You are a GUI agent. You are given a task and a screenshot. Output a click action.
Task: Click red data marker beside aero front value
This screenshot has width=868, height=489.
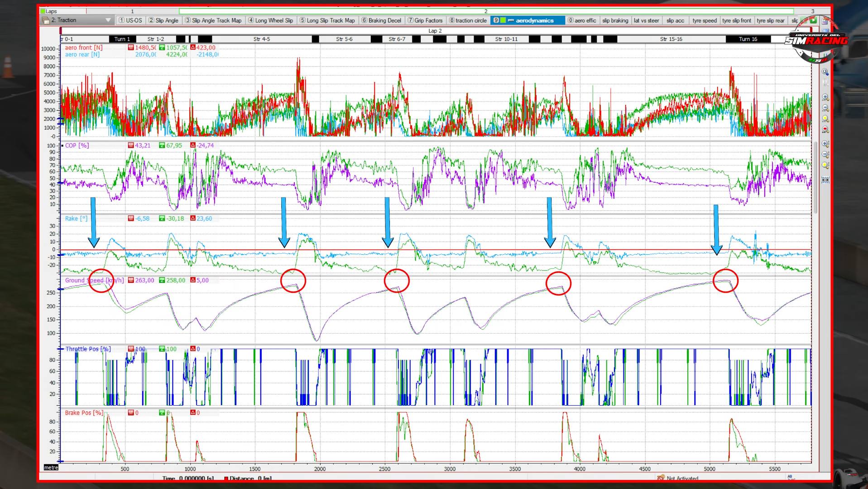click(131, 48)
